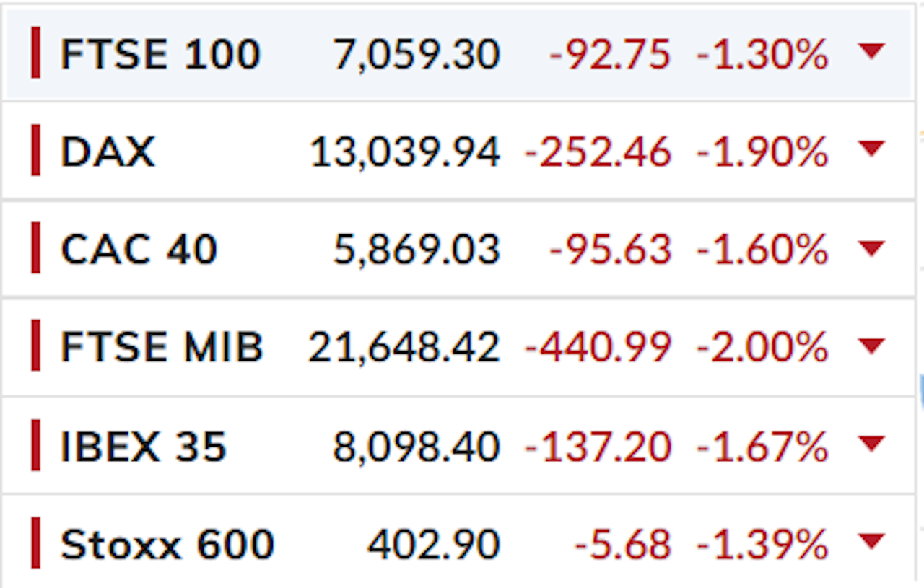This screenshot has height=588, width=924.
Task: Click IBEX 35 percent change -1.67%
Action: [762, 447]
